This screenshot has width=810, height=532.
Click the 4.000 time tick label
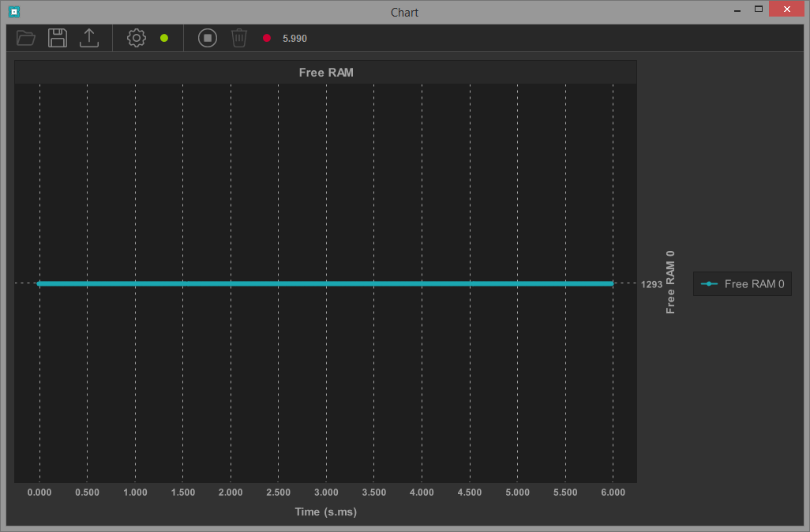coord(422,493)
